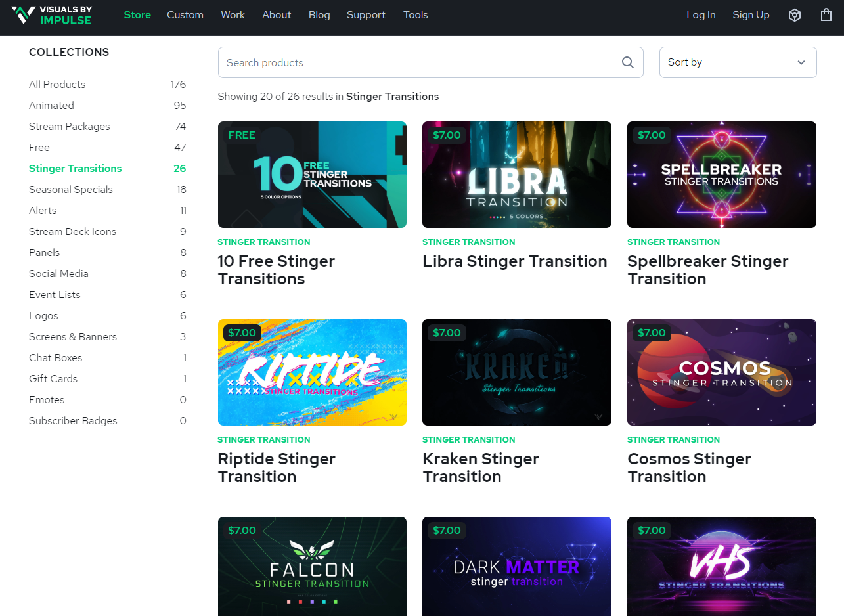844x616 pixels.
Task: Click the Sign Up button
Action: 751,14
